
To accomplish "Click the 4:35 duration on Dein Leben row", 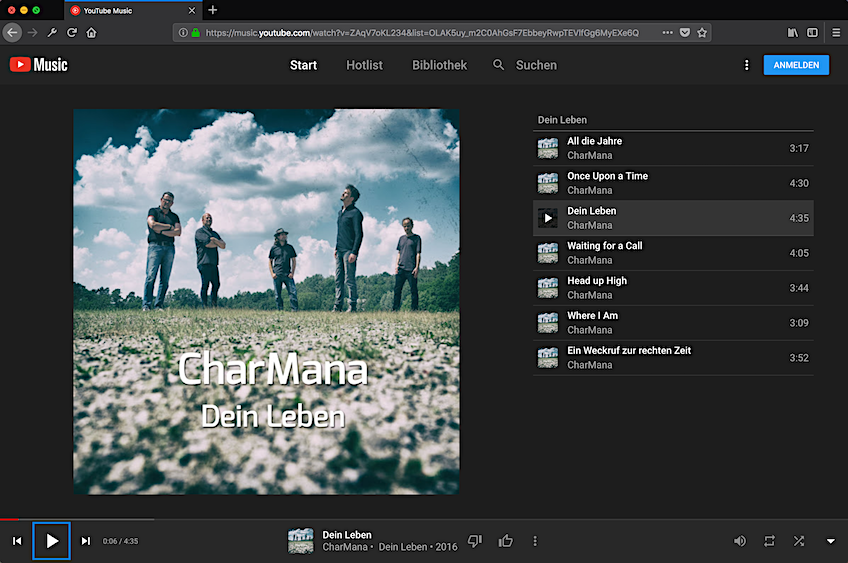I will click(799, 218).
